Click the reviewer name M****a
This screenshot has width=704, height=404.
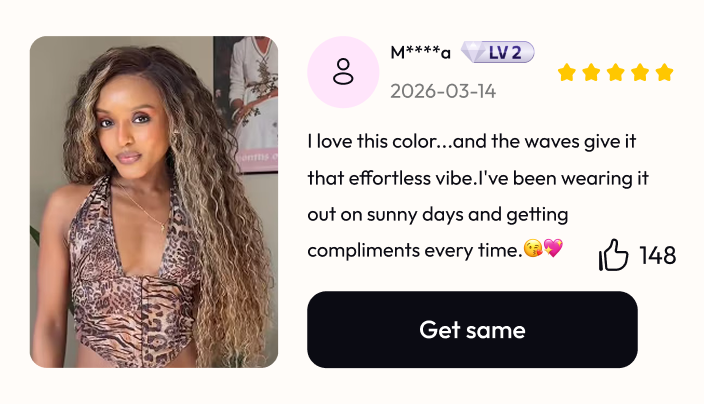[x=420, y=53]
